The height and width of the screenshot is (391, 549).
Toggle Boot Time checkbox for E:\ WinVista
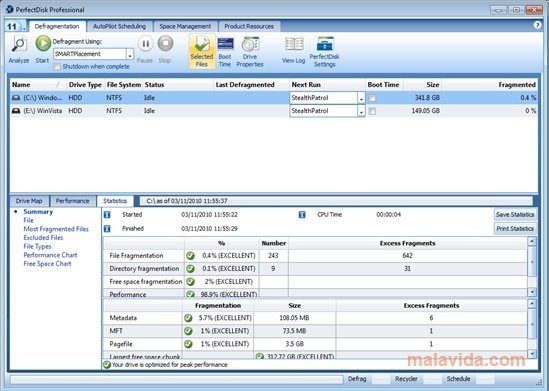point(372,111)
